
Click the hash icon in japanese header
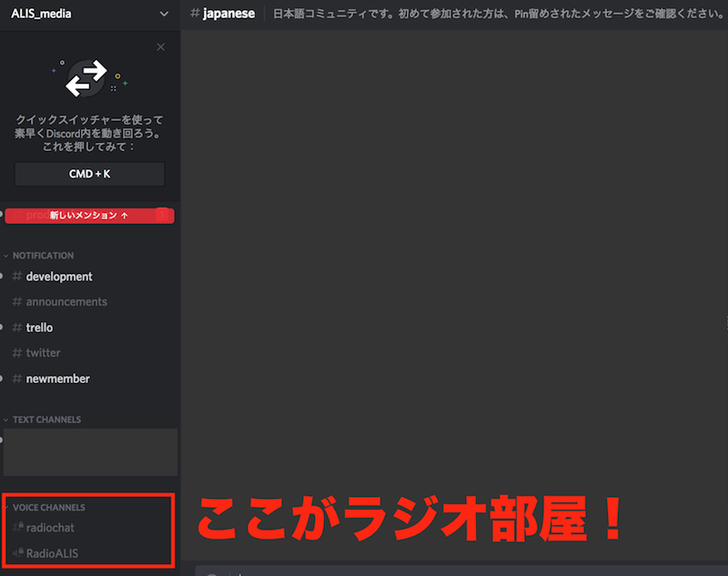point(195,14)
